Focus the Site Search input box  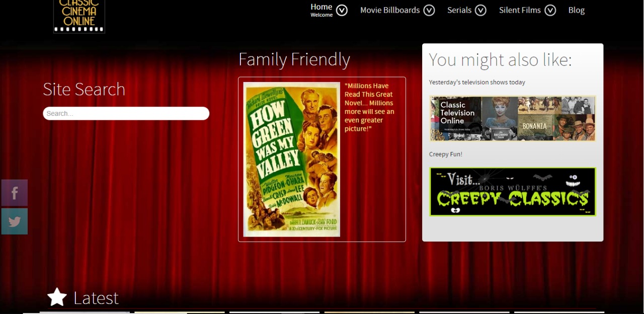126,113
